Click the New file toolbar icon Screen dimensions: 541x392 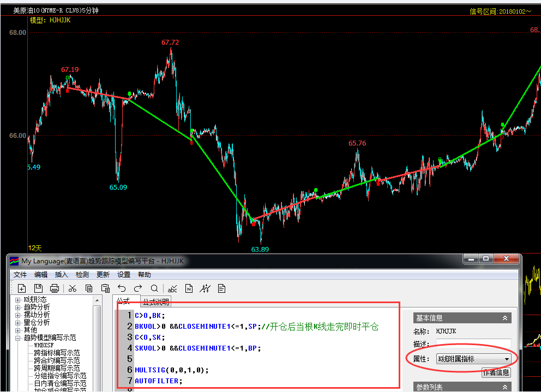[22, 288]
